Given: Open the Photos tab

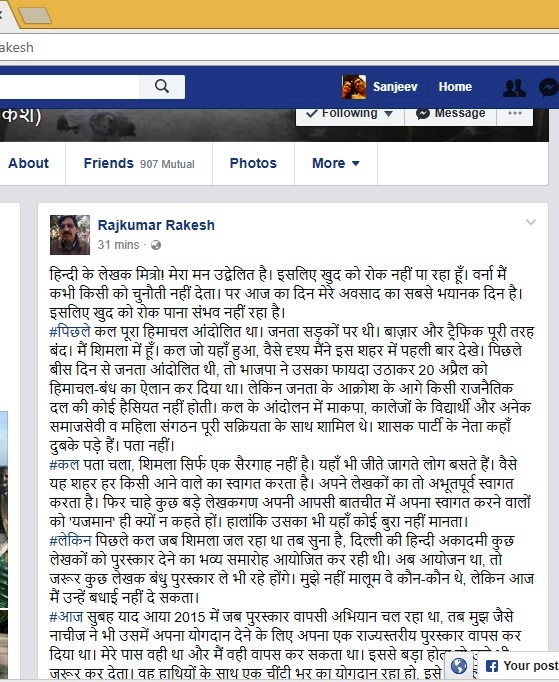Looking at the screenshot, I should point(253,163).
